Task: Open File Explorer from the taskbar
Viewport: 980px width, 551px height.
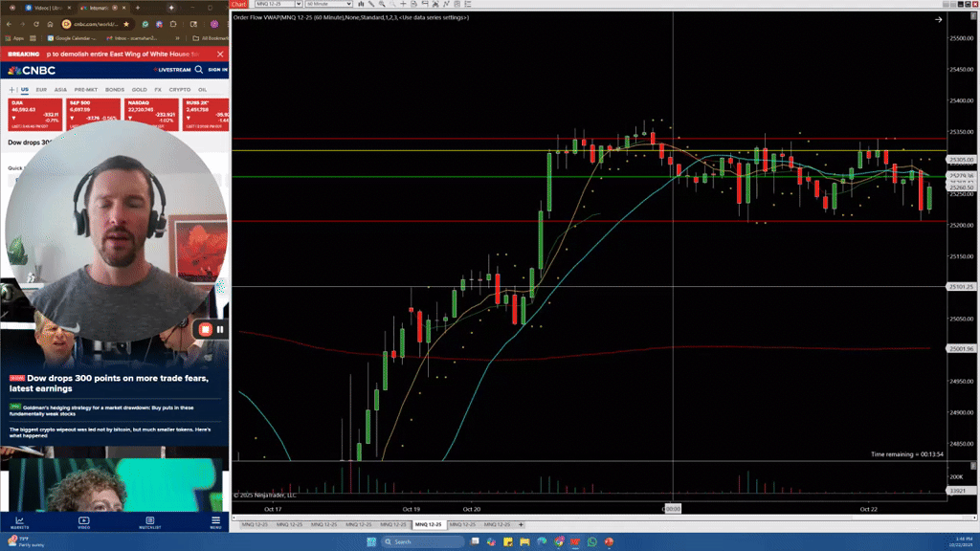Action: click(x=524, y=541)
